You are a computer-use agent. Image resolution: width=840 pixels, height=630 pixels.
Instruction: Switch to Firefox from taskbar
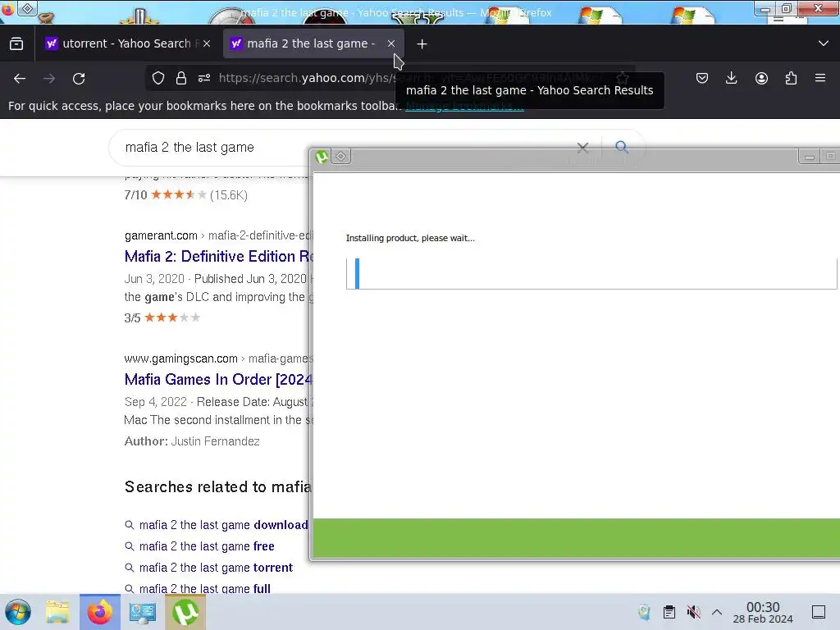99,612
